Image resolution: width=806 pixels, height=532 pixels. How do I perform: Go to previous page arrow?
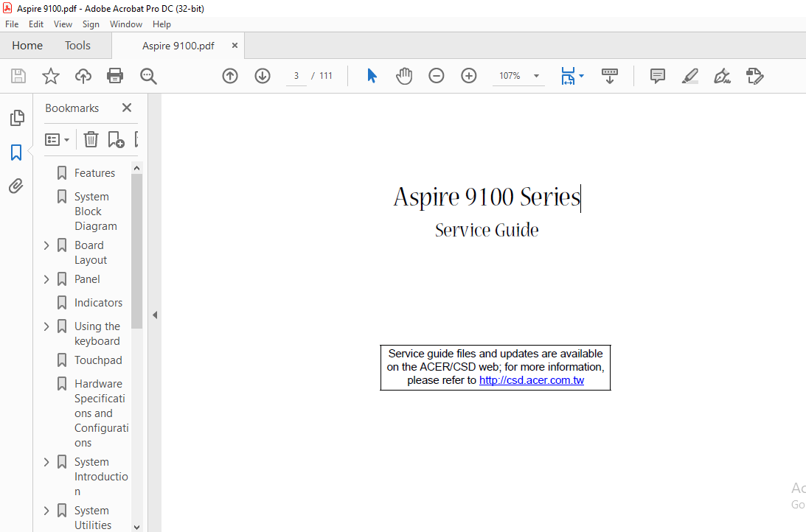[x=230, y=76]
